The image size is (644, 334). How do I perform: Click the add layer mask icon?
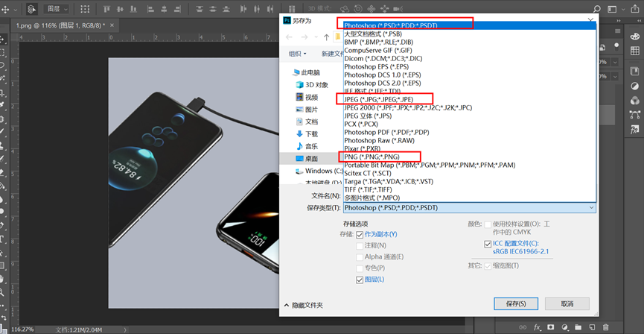551,327
